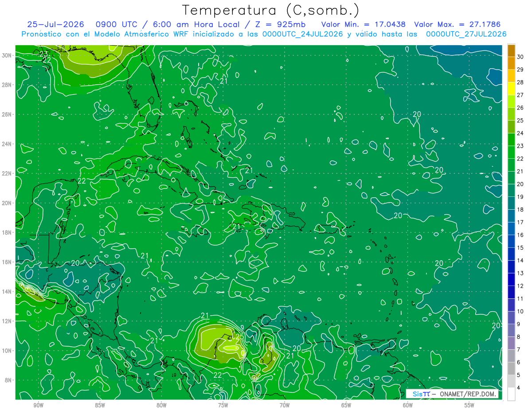Click the '80W' longitude axis label
This screenshot has height=411, width=532.
click(x=161, y=406)
